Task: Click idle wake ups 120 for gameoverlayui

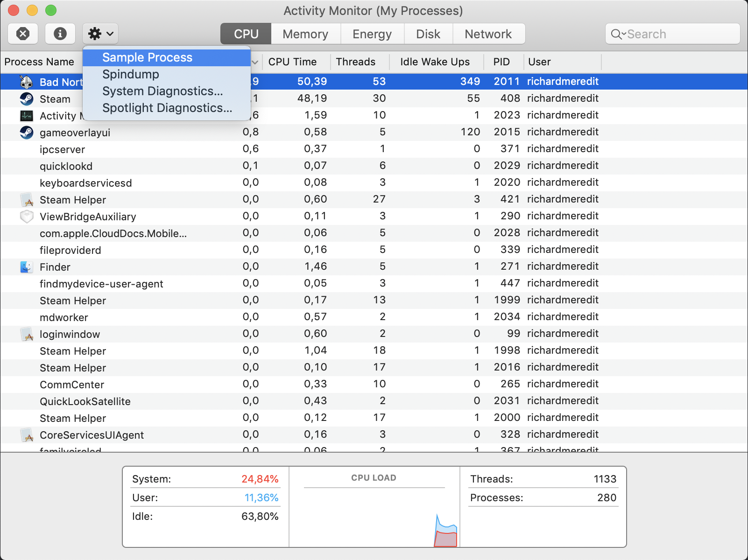Action: pos(470,132)
